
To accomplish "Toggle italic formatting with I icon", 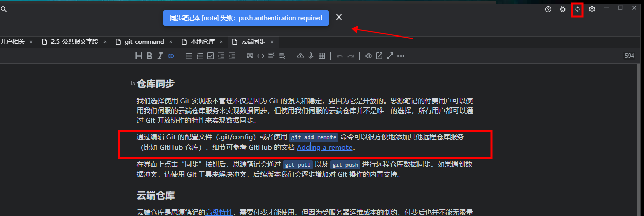I will (x=160, y=56).
